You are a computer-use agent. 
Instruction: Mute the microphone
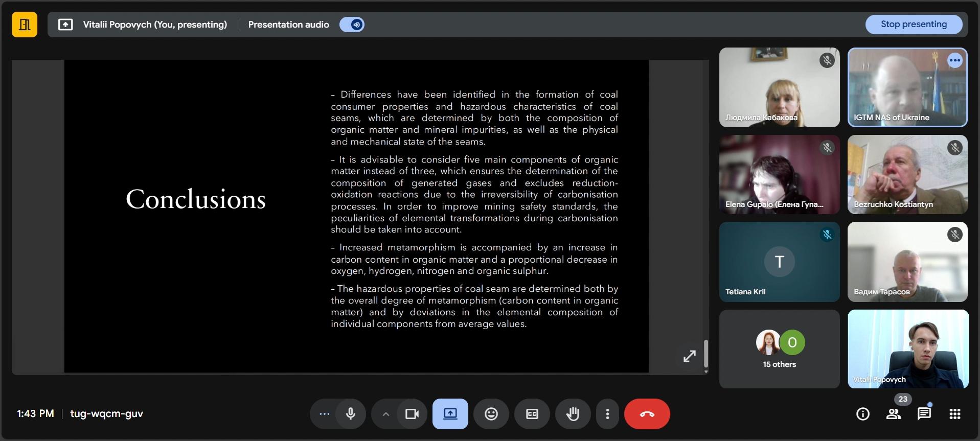click(x=351, y=414)
